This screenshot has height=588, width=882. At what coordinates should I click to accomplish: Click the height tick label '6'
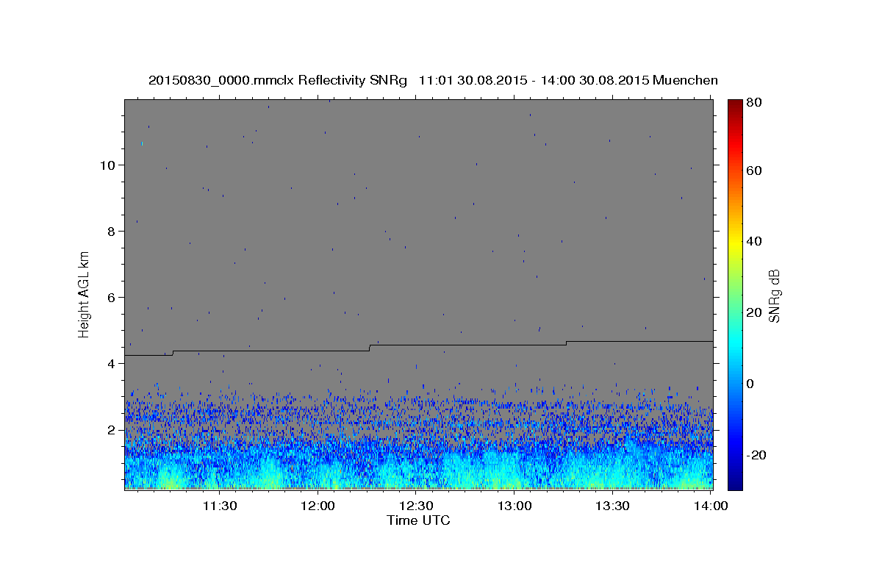[112, 298]
